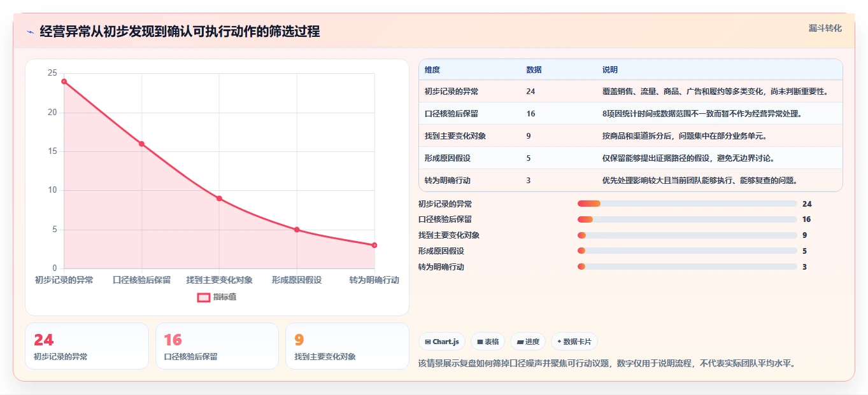Open the 16 口径核验后保留 summary card

[217, 346]
